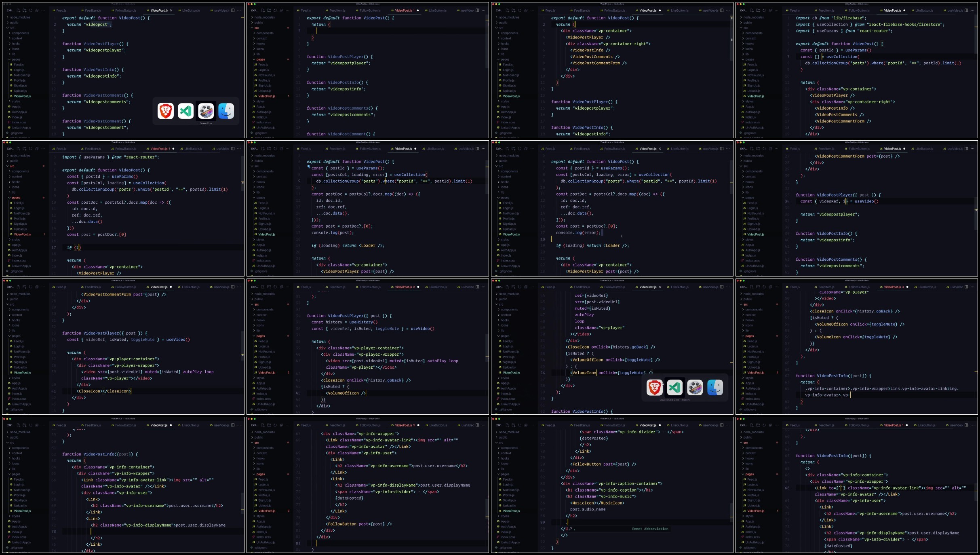This screenshot has height=555, width=980.
Task: Open UnAuthApp.js in frame with cursor on line 34
Action: click(x=752, y=266)
